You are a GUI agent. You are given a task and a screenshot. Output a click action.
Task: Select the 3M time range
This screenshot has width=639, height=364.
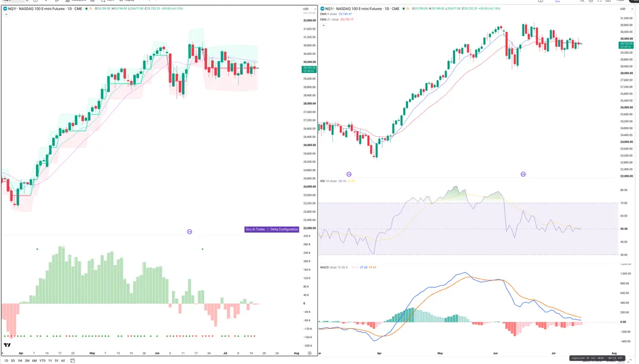27,360
